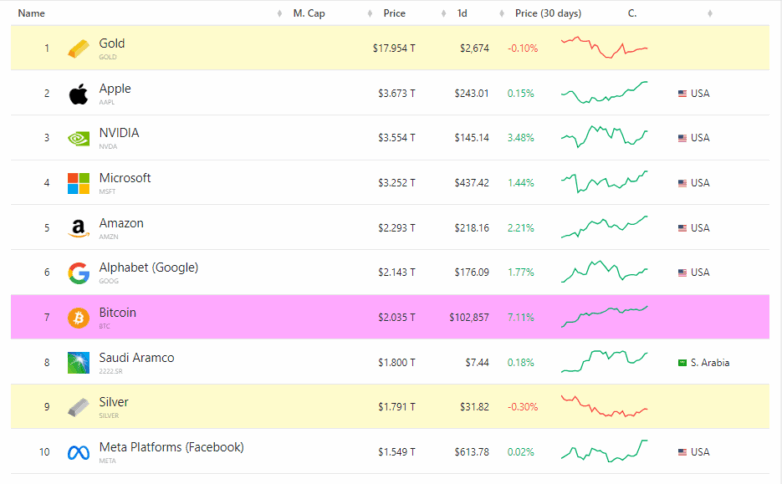Click the Saudi Aramco logo icon
782x484 pixels.
pyautogui.click(x=78, y=363)
